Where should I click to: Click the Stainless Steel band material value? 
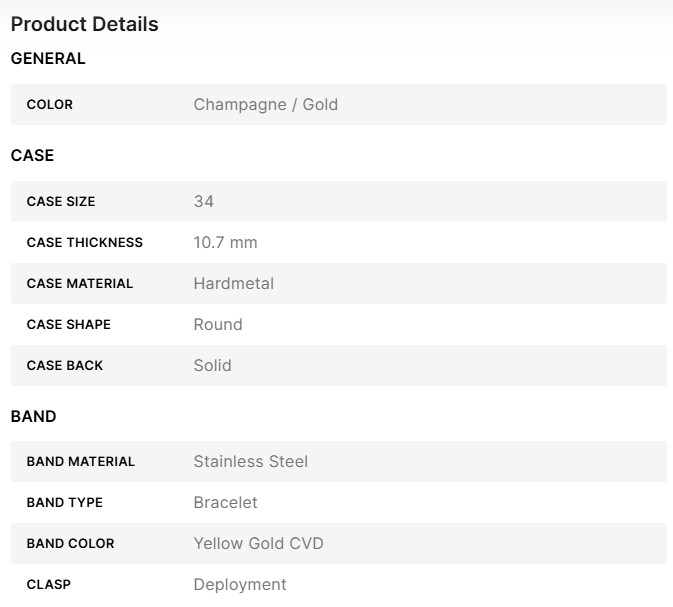click(250, 462)
